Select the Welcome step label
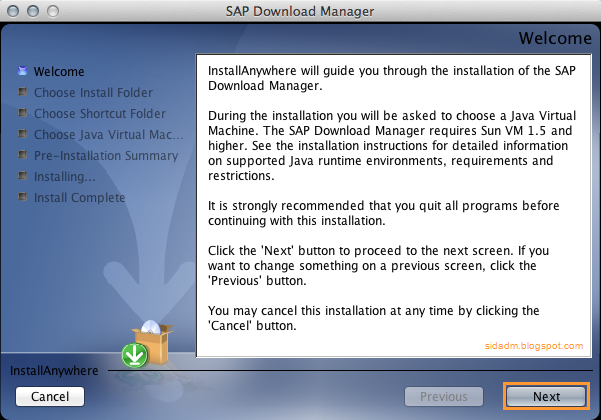The width and height of the screenshot is (601, 420). pos(59,72)
